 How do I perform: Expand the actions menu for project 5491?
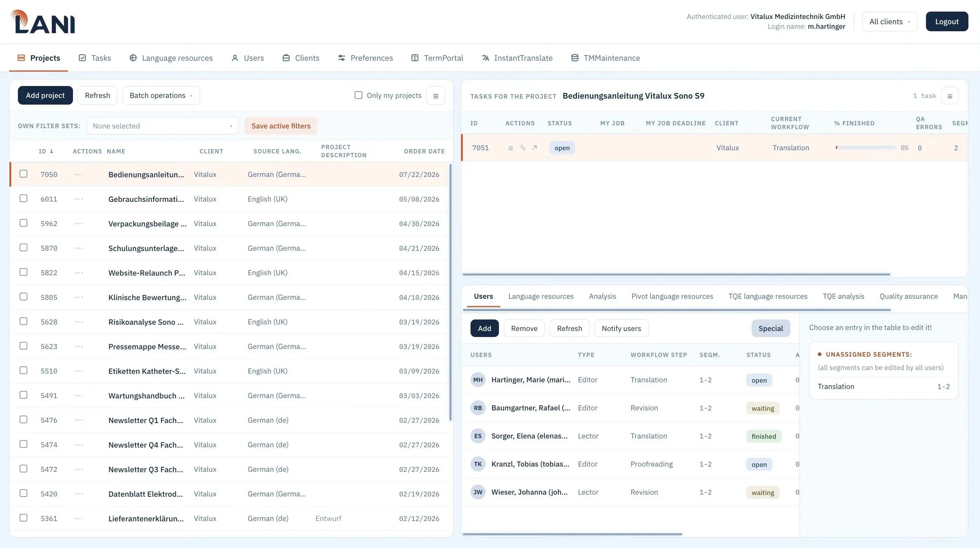pyautogui.click(x=79, y=396)
